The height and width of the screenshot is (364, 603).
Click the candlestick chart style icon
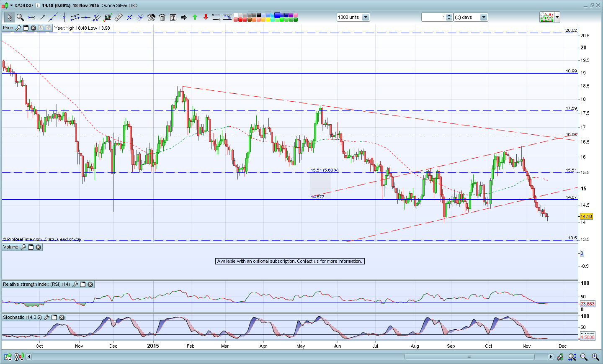click(5, 5)
